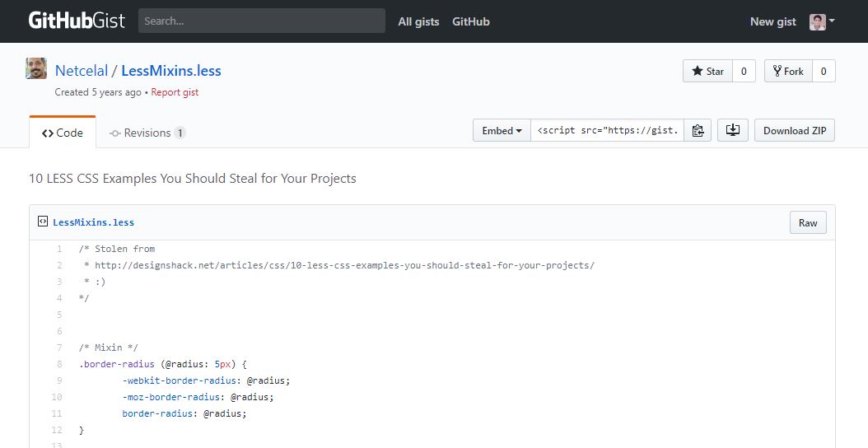
Task: Switch to the Revisions tab
Action: 147,133
